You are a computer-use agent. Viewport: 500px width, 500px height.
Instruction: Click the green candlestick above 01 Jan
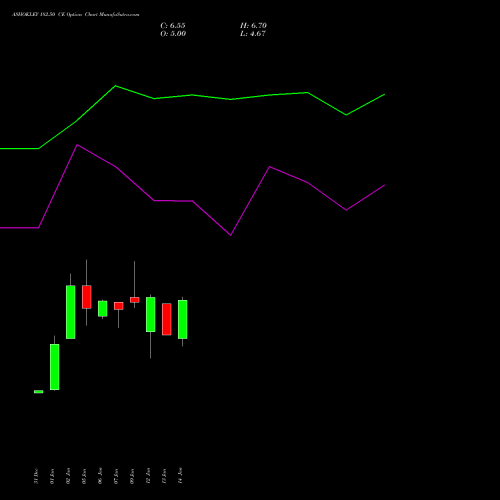(55, 367)
